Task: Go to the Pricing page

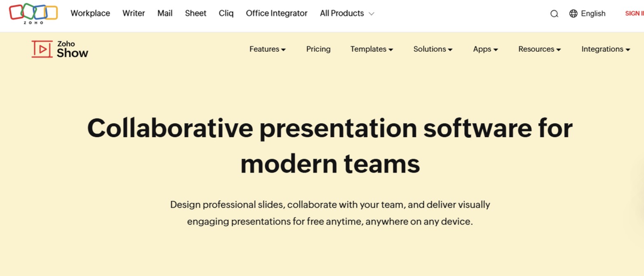Action: [318, 49]
